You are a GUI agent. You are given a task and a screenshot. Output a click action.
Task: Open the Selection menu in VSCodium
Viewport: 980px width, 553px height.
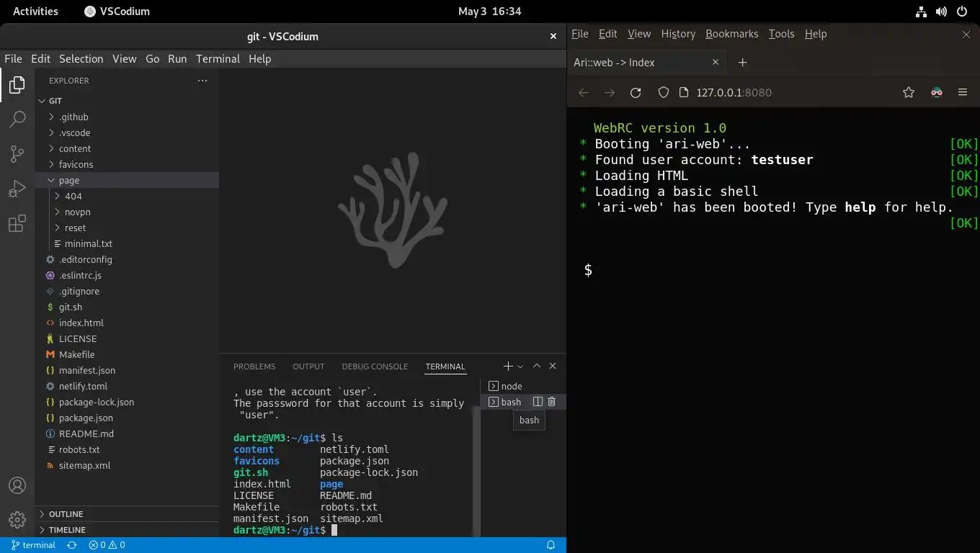81,59
